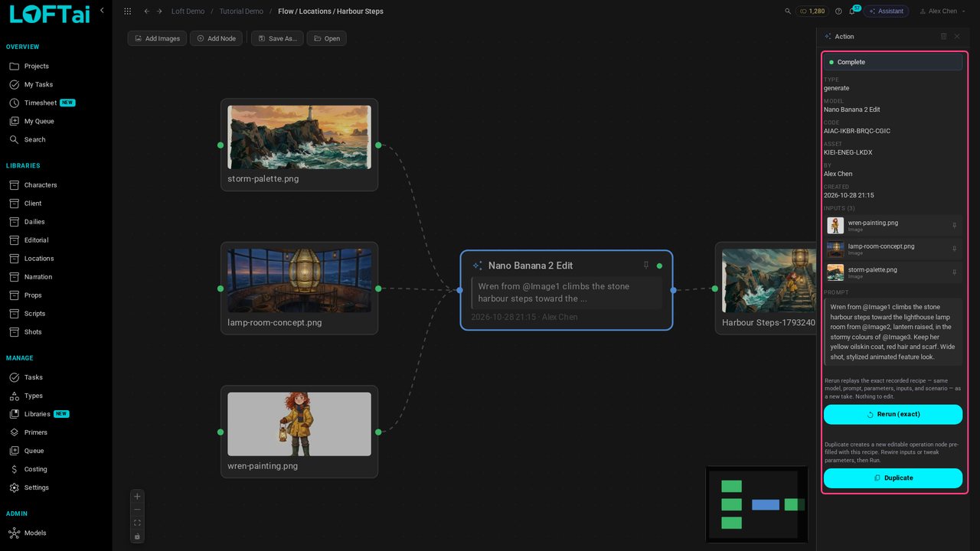The height and width of the screenshot is (551, 980).
Task: Open the help question mark icon
Action: tap(839, 11)
